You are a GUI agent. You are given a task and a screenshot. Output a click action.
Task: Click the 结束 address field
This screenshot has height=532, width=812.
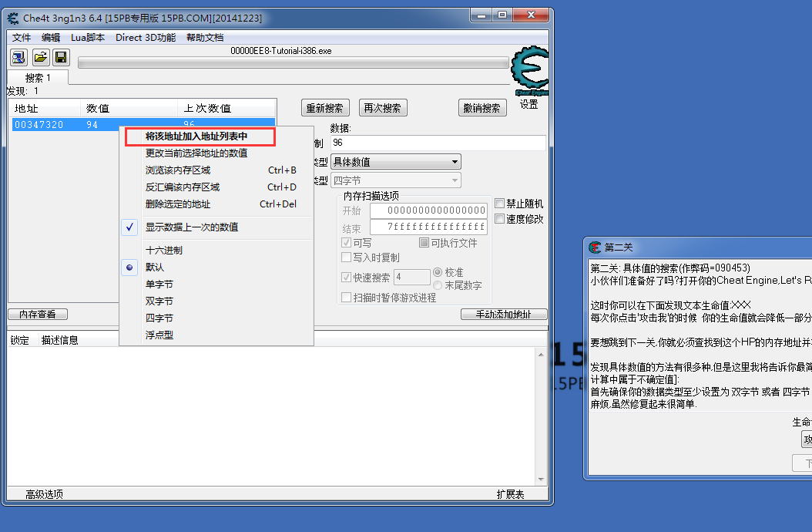point(429,227)
